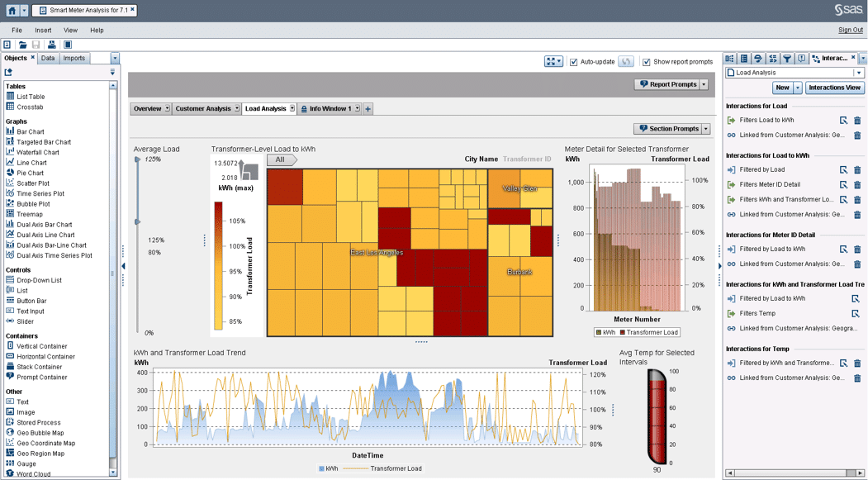Click the Open folder toolbar icon

22,45
